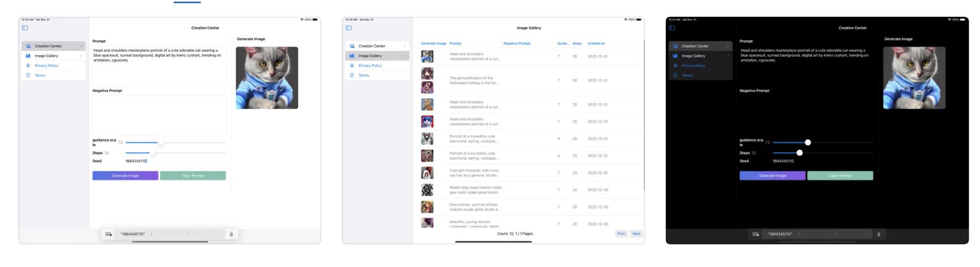980x267 pixels.
Task: Click the guidance scale slider handle in dark mode
Action: tap(808, 142)
